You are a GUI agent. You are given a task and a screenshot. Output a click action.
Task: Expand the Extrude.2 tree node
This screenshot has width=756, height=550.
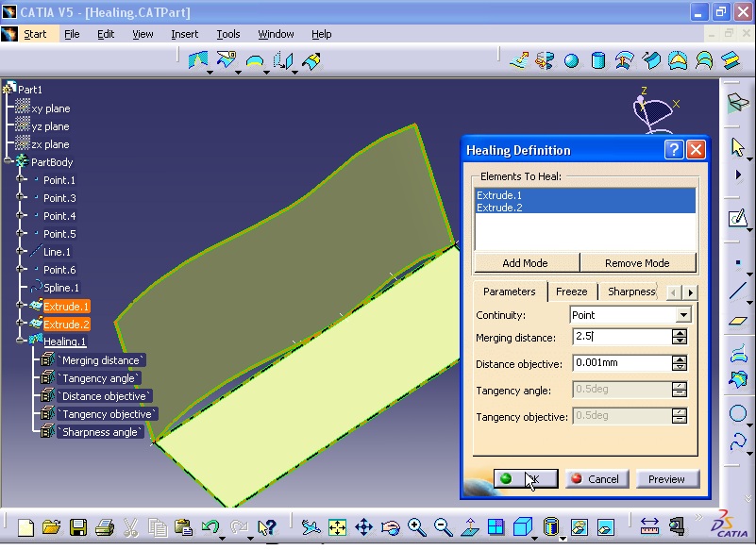(20, 323)
